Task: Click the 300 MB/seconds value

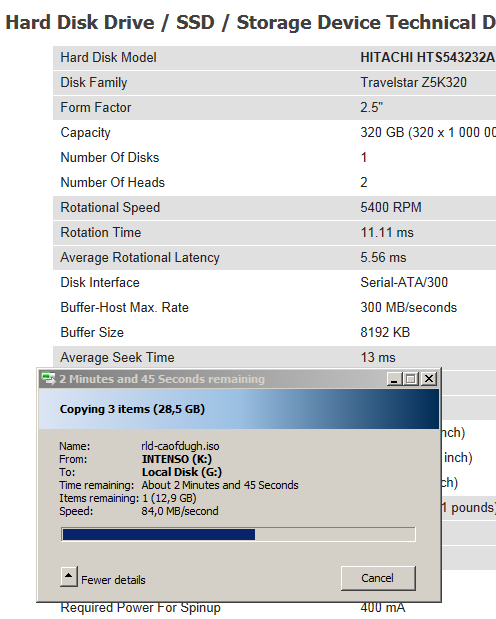Action: (408, 308)
